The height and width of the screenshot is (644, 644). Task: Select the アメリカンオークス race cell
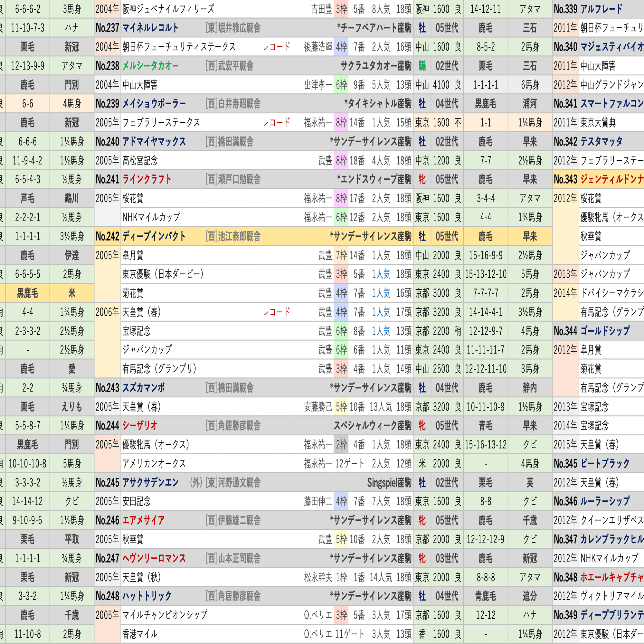click(154, 463)
